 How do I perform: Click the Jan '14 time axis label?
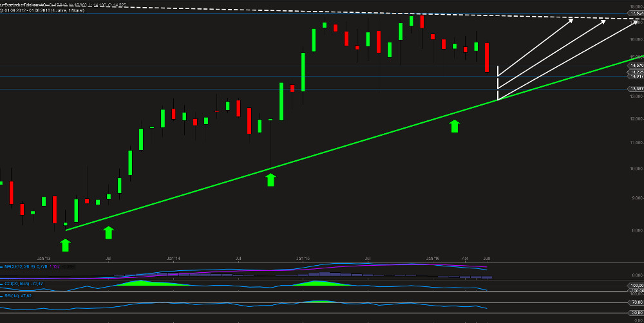pyautogui.click(x=173, y=258)
